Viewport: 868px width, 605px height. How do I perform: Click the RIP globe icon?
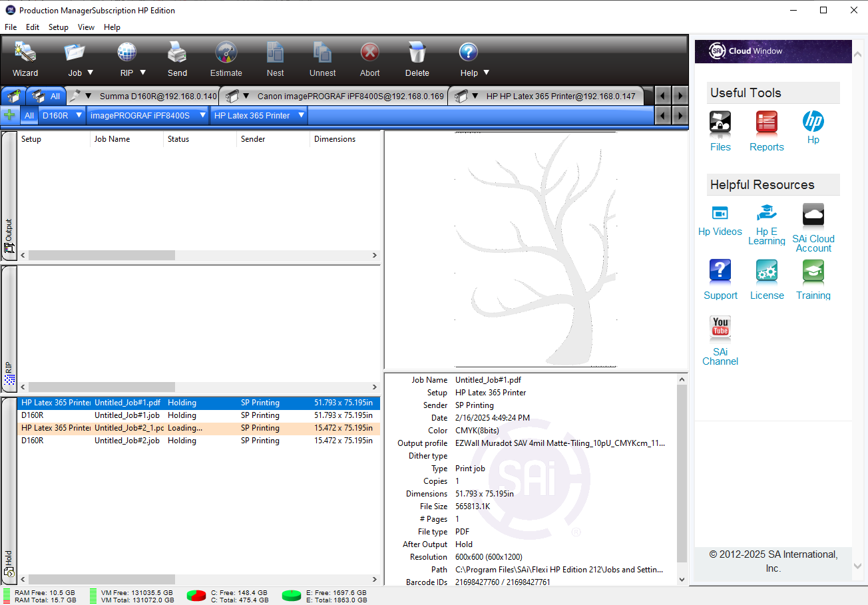[x=126, y=53]
